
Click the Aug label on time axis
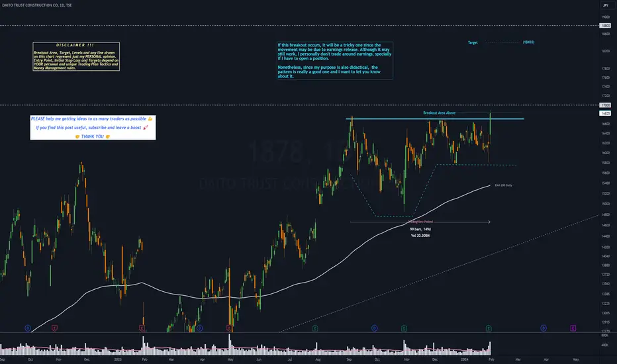318,359
